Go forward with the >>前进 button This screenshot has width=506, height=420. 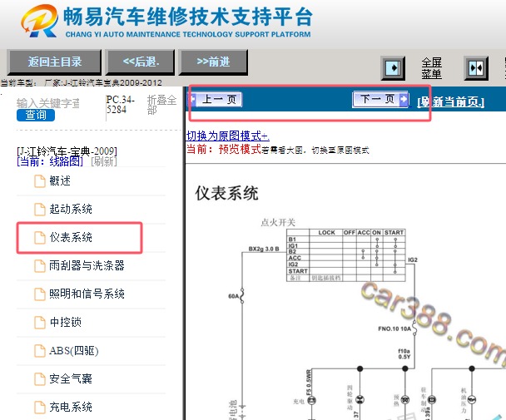tap(213, 62)
